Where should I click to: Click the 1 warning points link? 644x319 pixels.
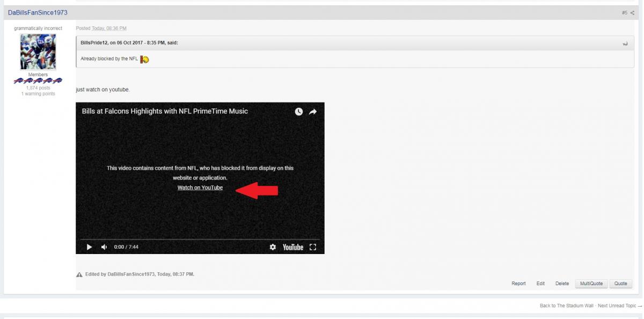[38, 94]
